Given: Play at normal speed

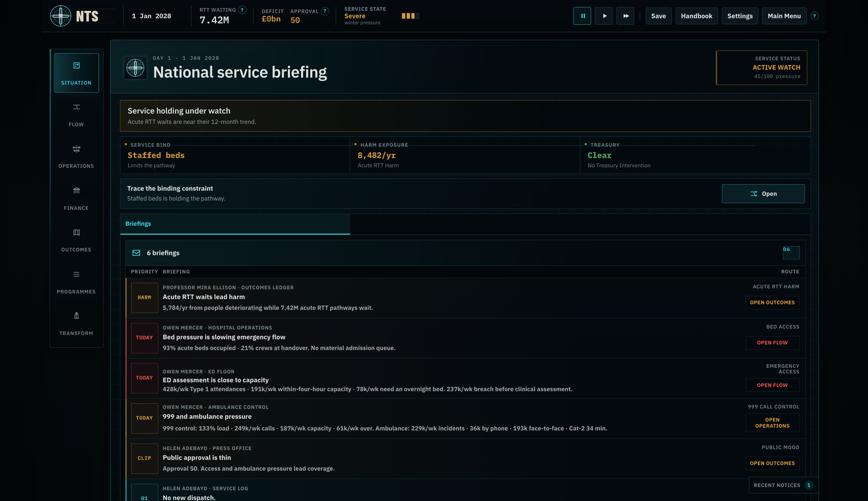Looking at the screenshot, I should [x=604, y=16].
